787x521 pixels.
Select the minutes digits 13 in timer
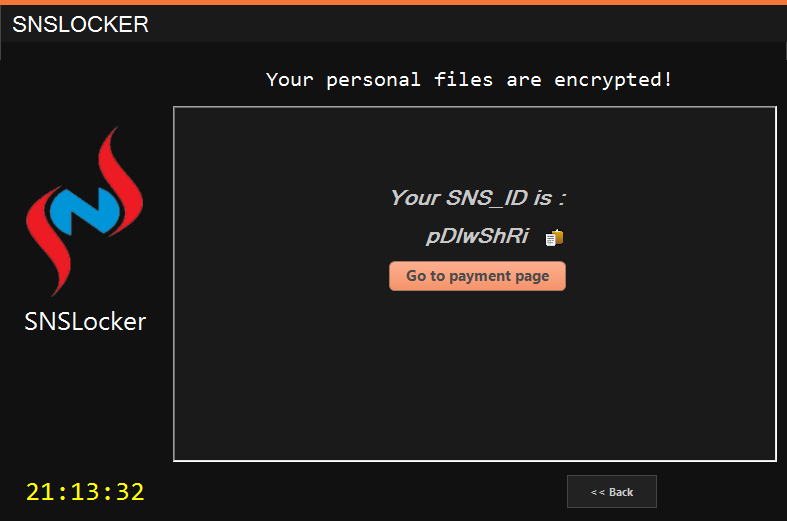(85, 491)
